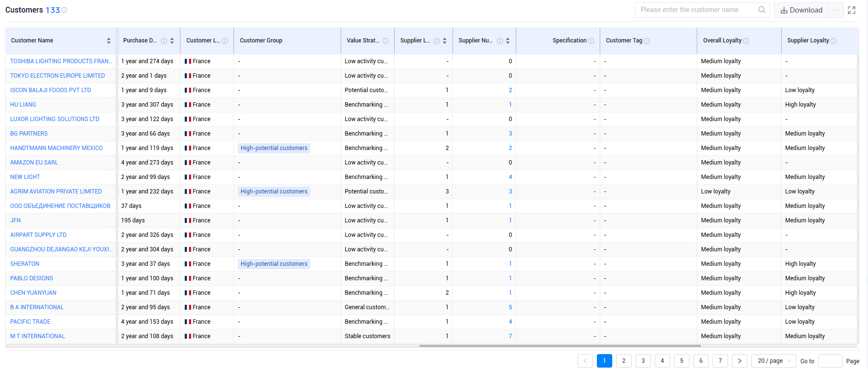868x370 pixels.
Task: Click the search magnifier icon
Action: 762,10
